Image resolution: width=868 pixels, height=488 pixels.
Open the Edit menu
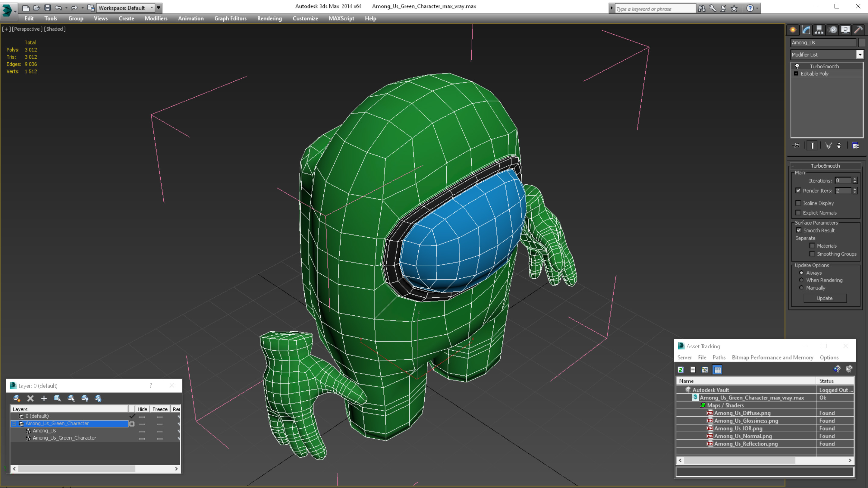coord(29,18)
